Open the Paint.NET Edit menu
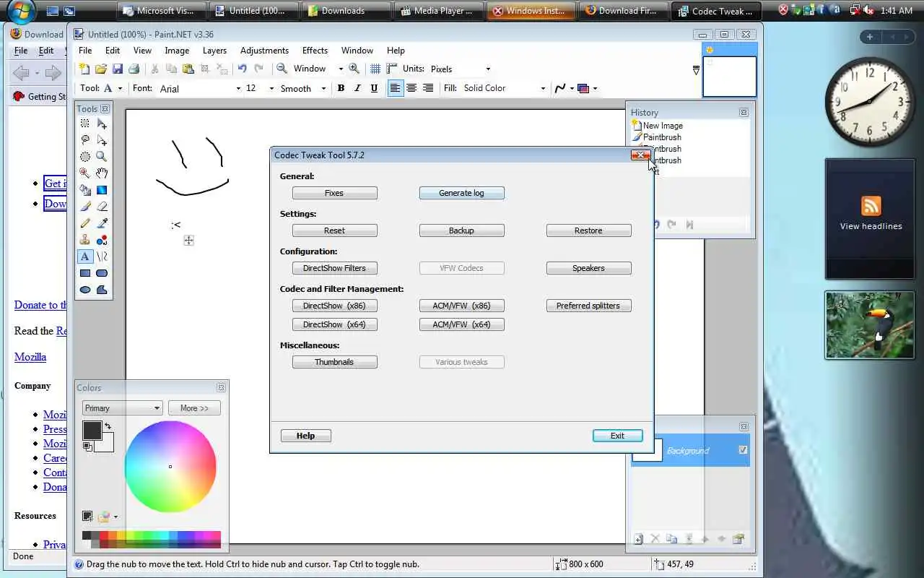Image resolution: width=924 pixels, height=578 pixels. tap(113, 51)
